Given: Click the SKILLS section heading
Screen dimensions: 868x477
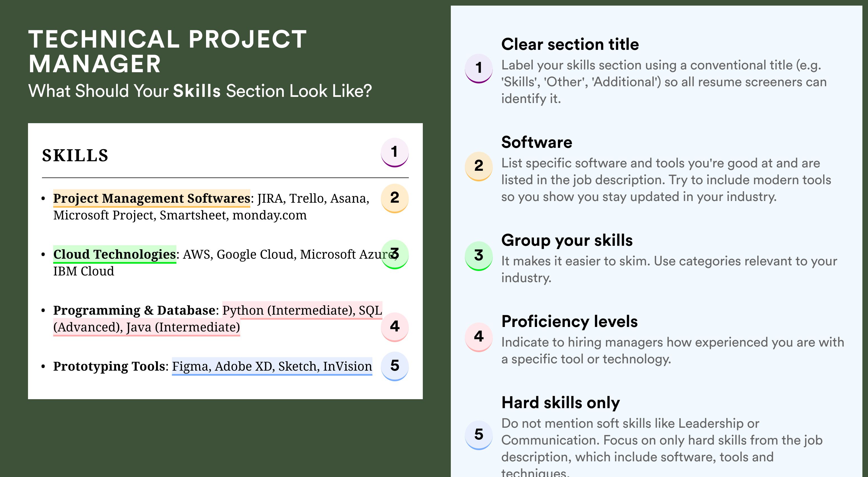Looking at the screenshot, I should pyautogui.click(x=75, y=156).
